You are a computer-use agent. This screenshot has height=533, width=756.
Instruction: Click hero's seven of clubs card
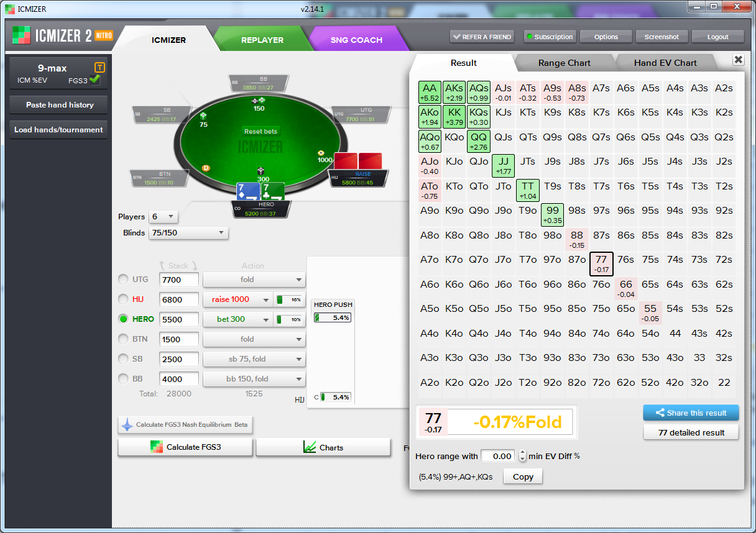[x=273, y=192]
